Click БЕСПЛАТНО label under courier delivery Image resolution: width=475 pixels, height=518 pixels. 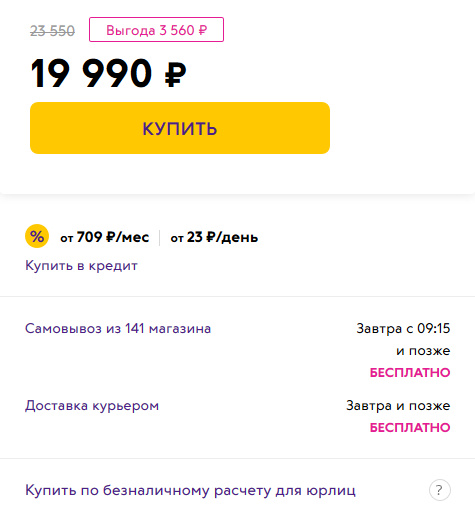click(410, 427)
